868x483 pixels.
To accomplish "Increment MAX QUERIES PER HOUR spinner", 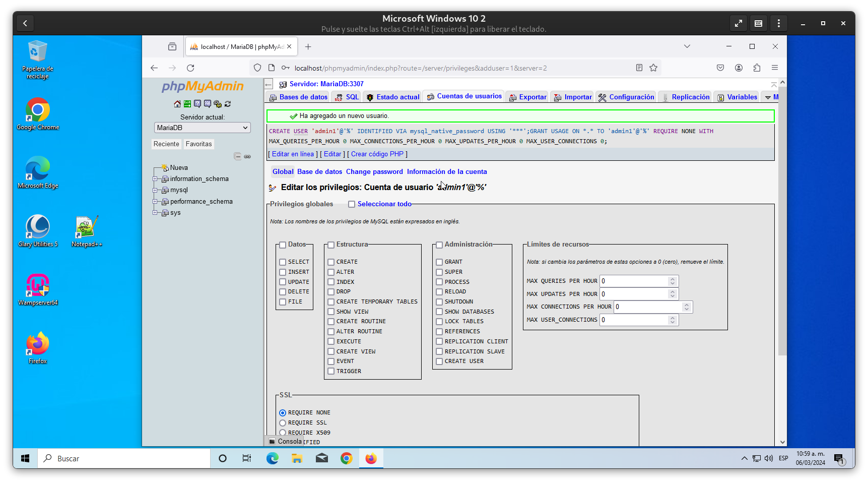I will (x=673, y=279).
